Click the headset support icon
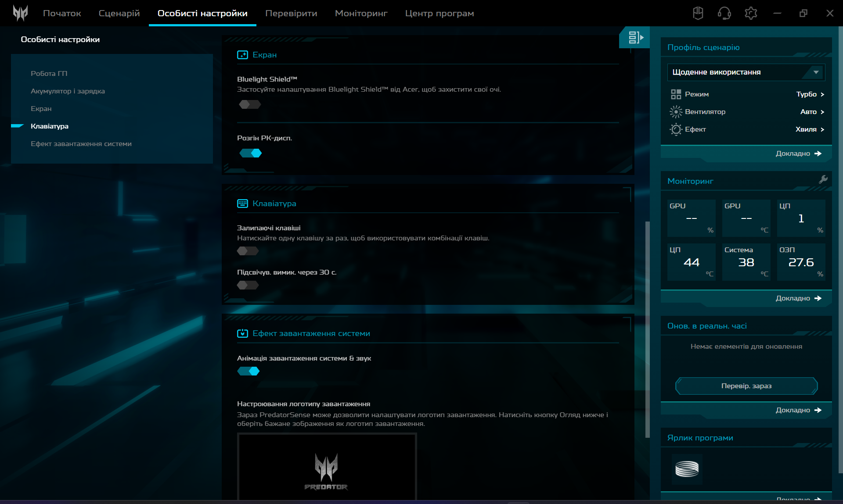Image resolution: width=843 pixels, height=504 pixels. [724, 13]
